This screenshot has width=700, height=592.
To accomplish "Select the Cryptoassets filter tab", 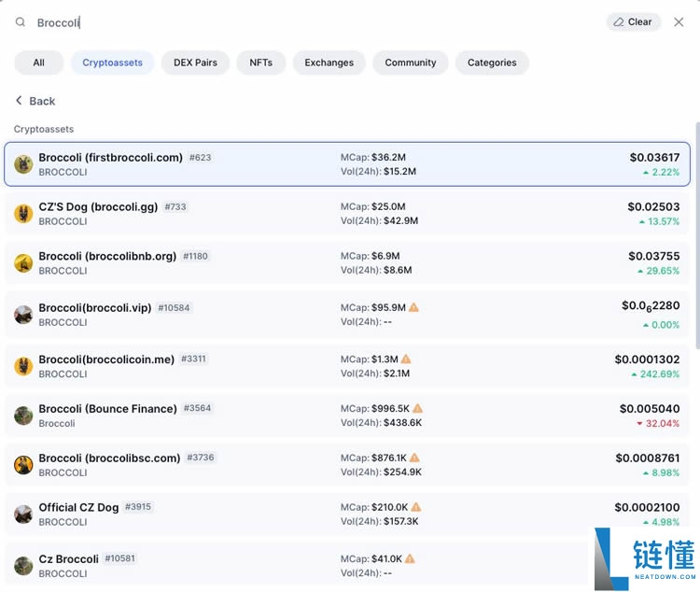I will tap(113, 63).
